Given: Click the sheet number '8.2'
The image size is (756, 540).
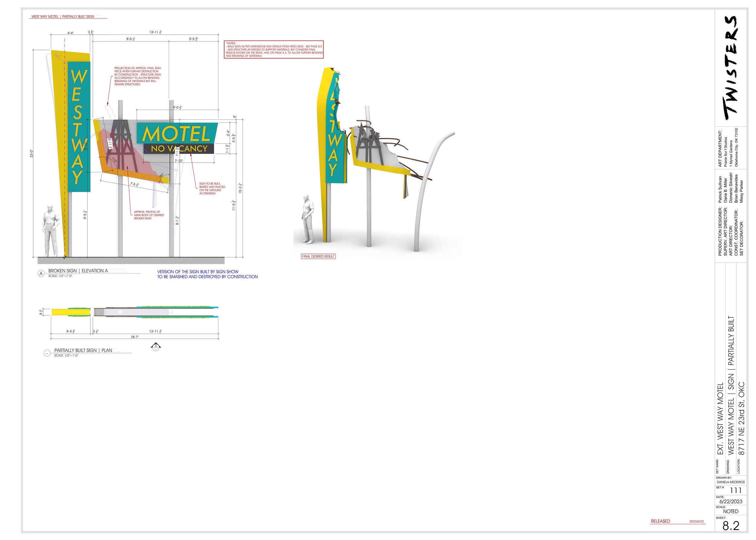Looking at the screenshot, I should coord(731,526).
